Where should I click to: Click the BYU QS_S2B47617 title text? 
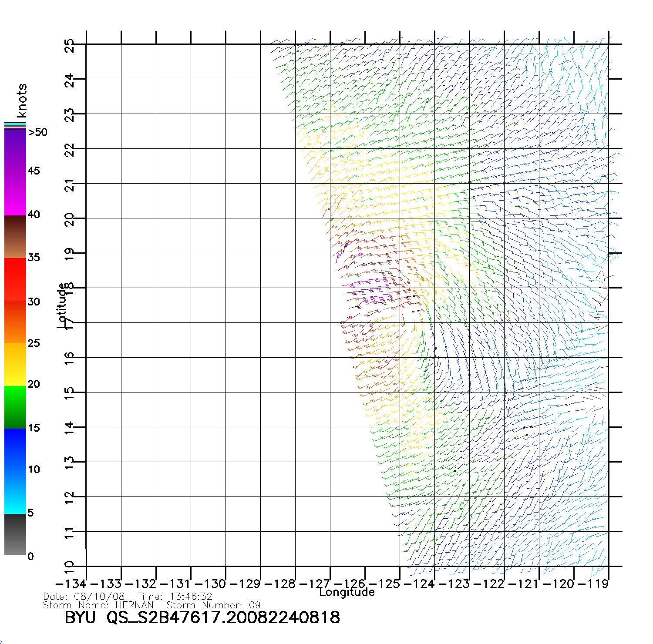[202, 617]
